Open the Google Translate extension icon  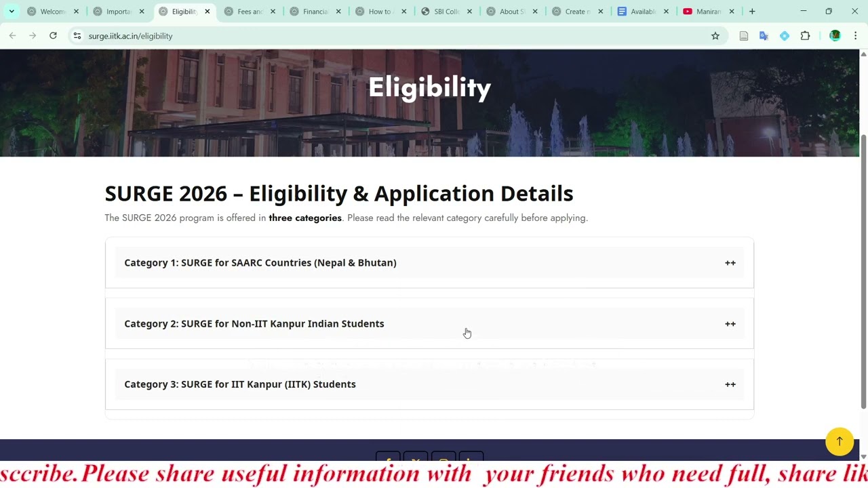[764, 36]
